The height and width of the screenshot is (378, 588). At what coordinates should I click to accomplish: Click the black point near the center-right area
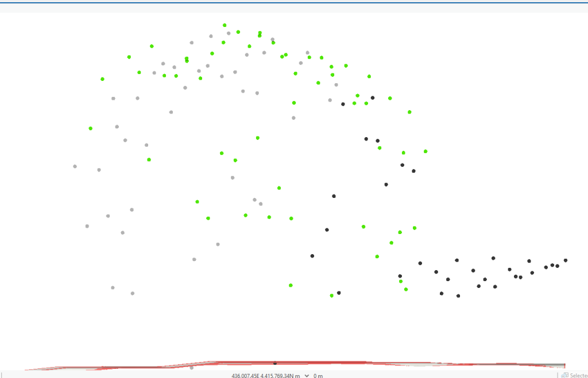[334, 195]
